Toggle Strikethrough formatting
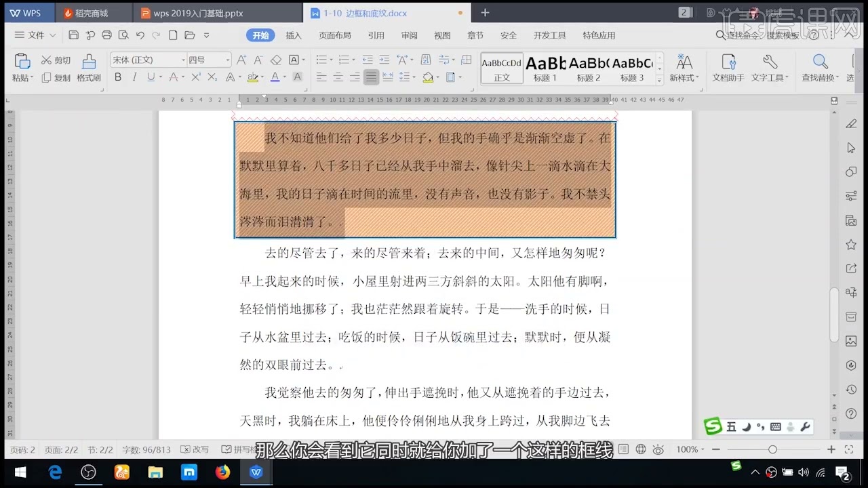Screen dimensions: 868x488 (x=174, y=77)
